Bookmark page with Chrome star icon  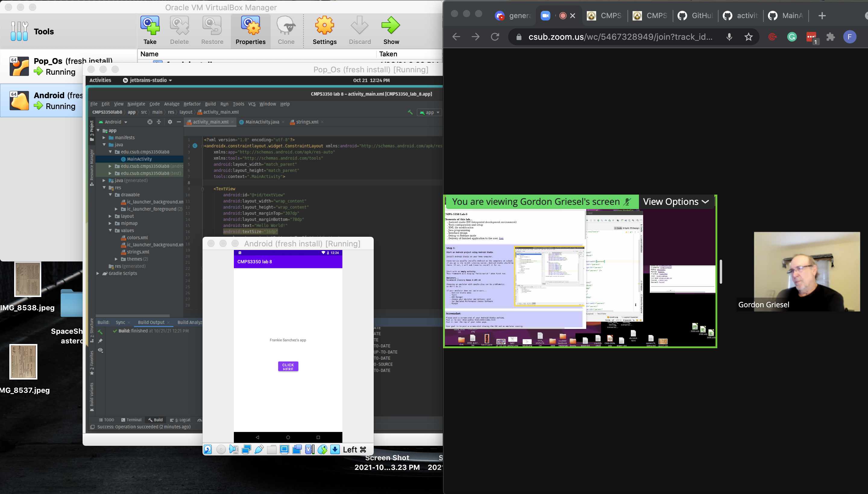749,37
